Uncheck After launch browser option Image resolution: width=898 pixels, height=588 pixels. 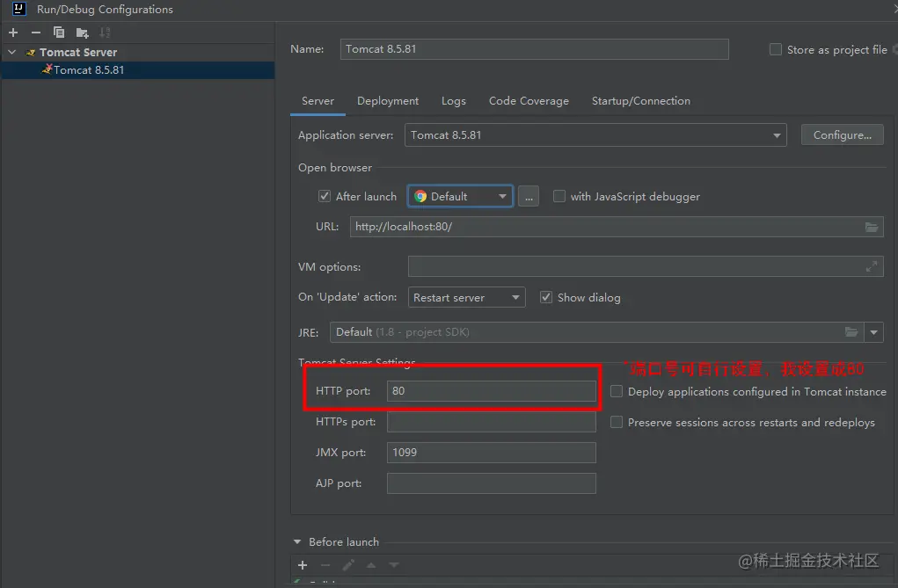[325, 196]
